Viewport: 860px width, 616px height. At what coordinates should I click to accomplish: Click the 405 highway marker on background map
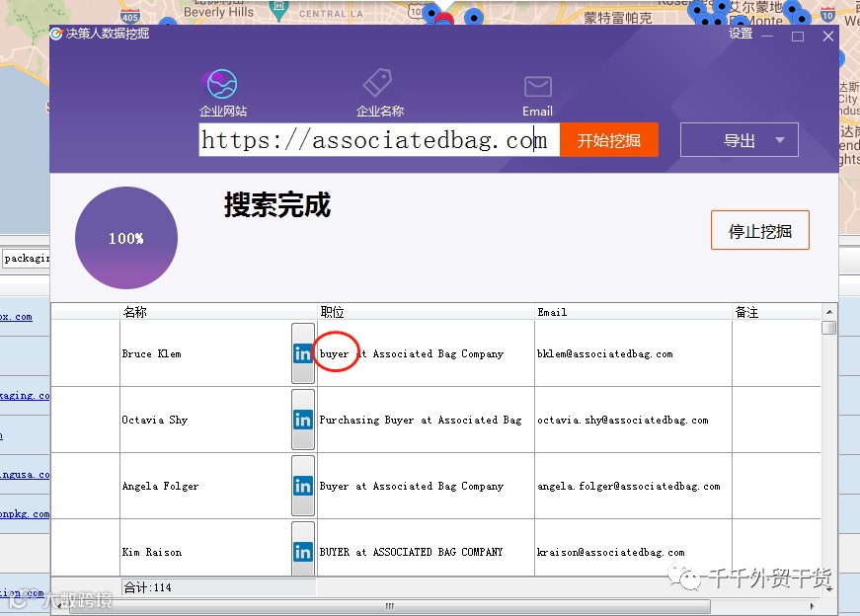tap(130, 17)
